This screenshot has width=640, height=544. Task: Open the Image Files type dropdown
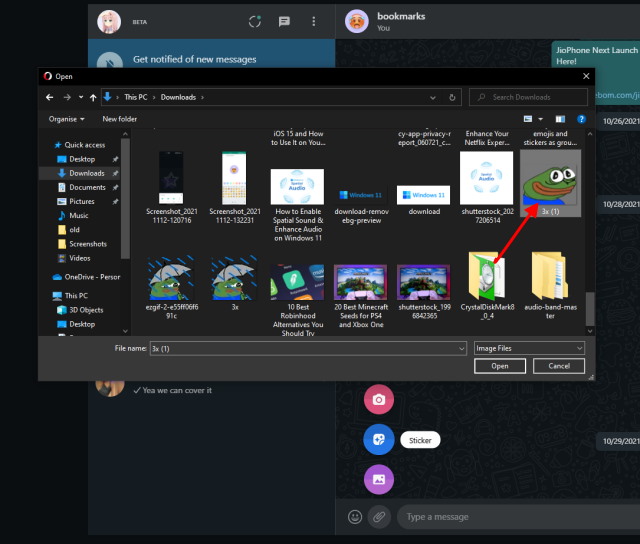pos(529,348)
